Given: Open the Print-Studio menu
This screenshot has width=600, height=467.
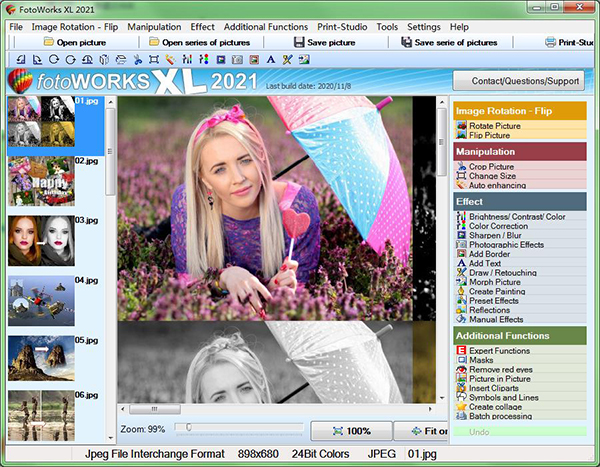Looking at the screenshot, I should pos(342,27).
